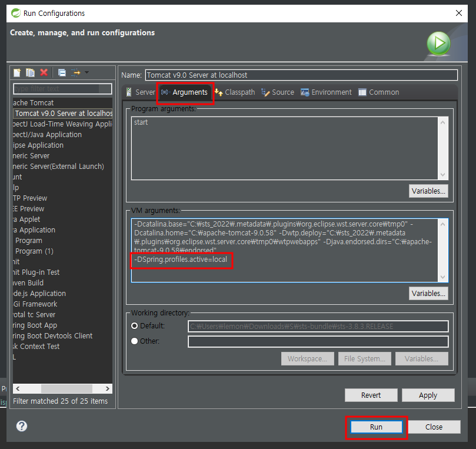Collapse all configurations in the tree
The image size is (476, 449).
62,72
